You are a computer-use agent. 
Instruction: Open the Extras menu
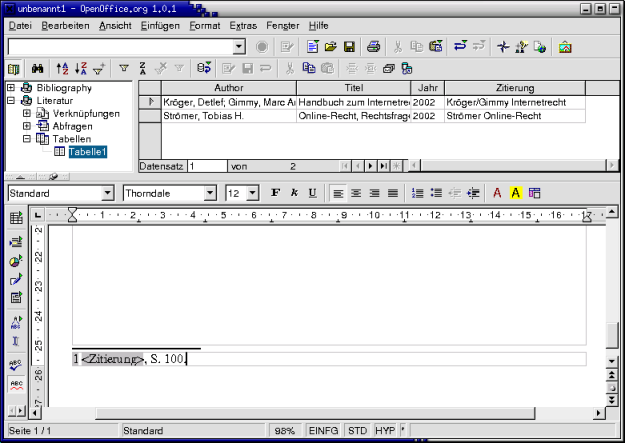(242, 24)
